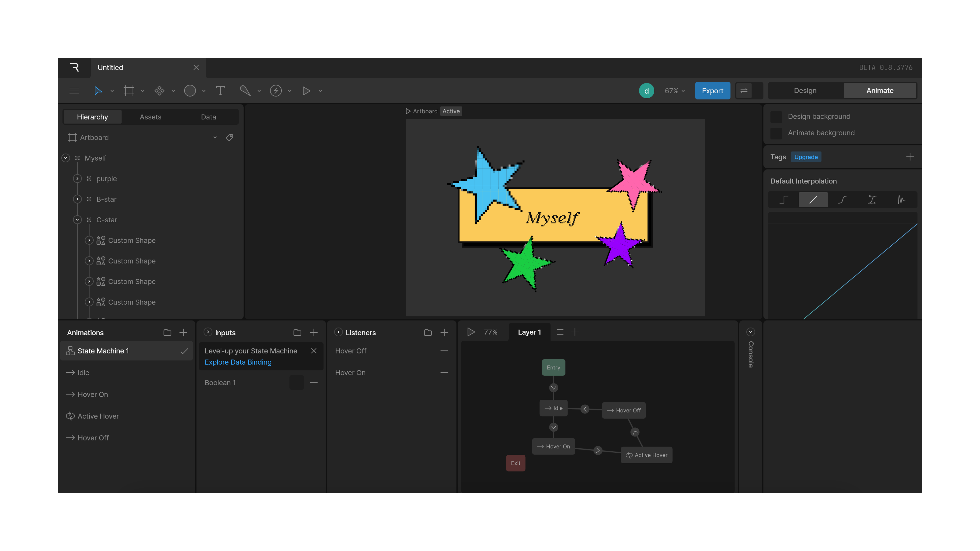The height and width of the screenshot is (551, 980).
Task: Click the artboard tag icon
Action: pos(229,137)
